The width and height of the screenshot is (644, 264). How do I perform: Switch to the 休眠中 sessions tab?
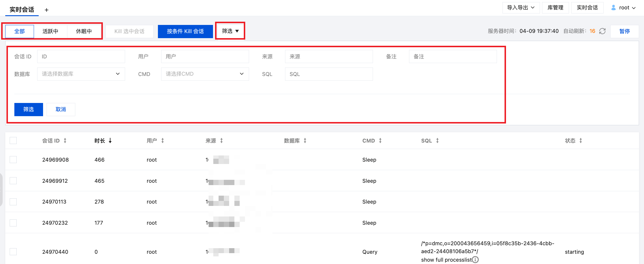tap(84, 31)
